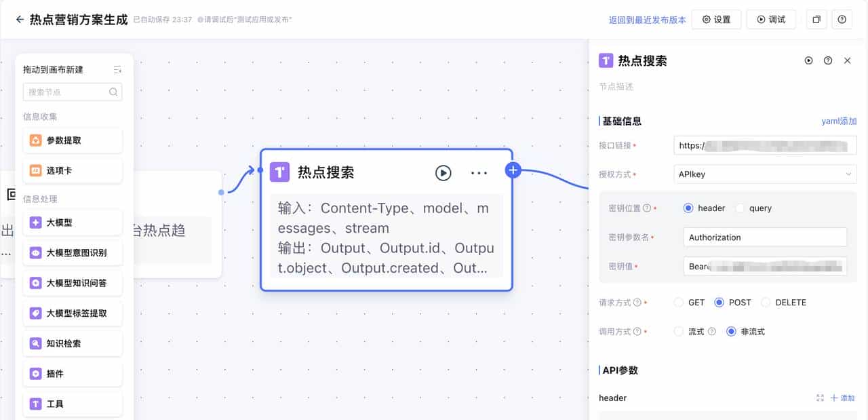Select the query radio for 密钥位置

click(740, 208)
